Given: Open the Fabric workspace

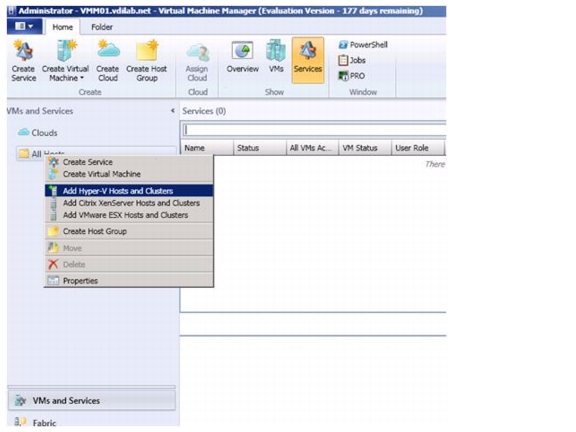Looking at the screenshot, I should pyautogui.click(x=91, y=422).
